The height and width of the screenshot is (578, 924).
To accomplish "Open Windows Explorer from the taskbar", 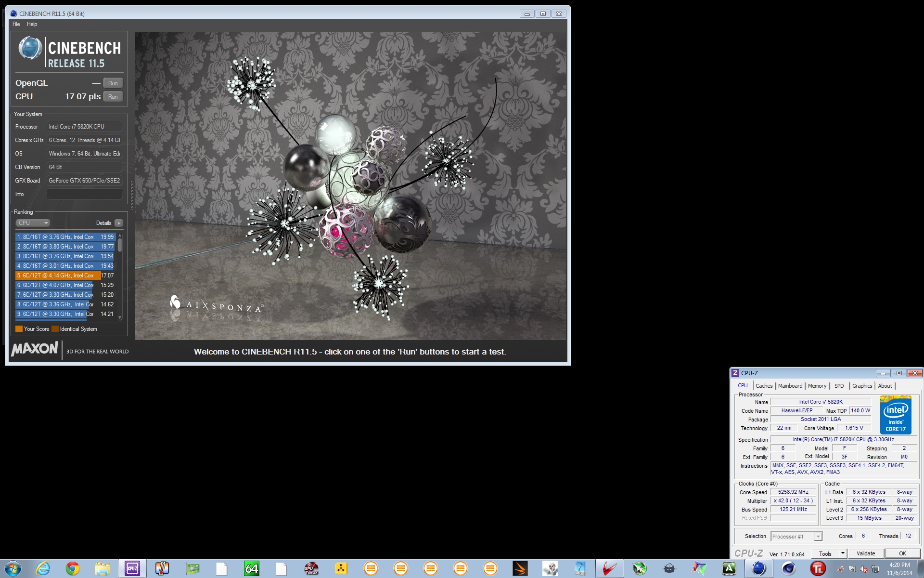I will click(x=103, y=569).
